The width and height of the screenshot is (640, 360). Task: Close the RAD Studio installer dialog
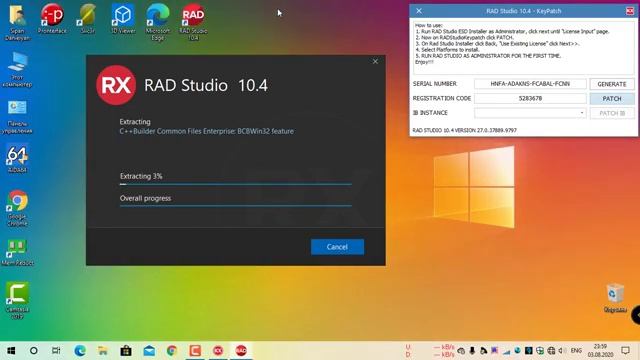point(375,61)
